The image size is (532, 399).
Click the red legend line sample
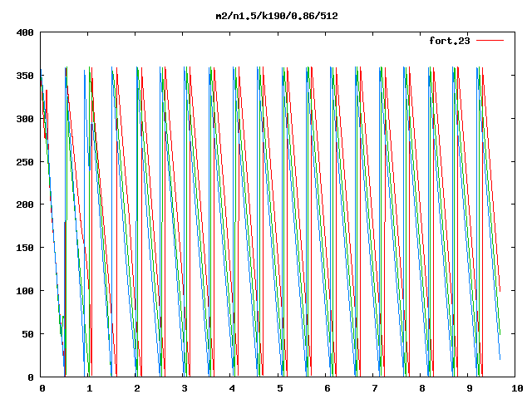(490, 41)
